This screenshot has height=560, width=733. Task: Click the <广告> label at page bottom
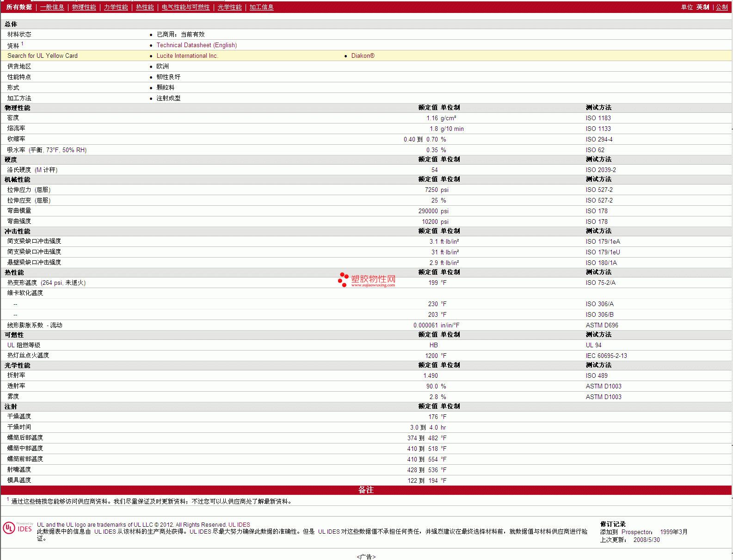click(x=366, y=557)
